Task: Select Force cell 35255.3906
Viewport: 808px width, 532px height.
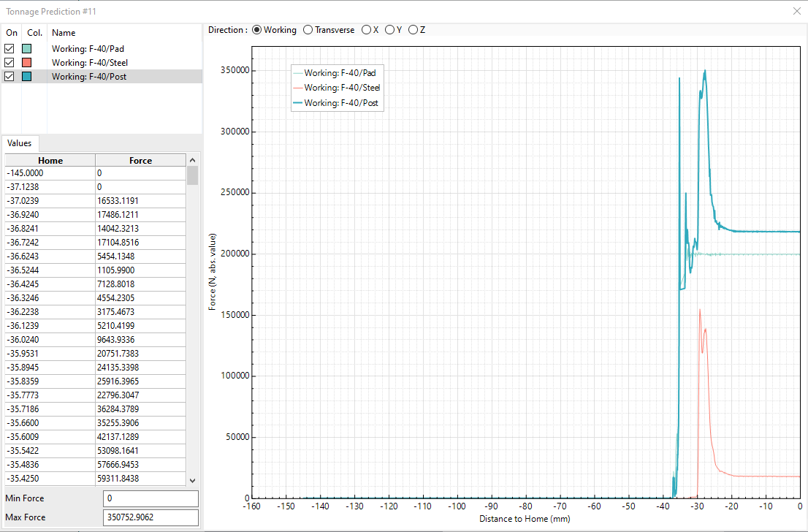Action: click(141, 424)
